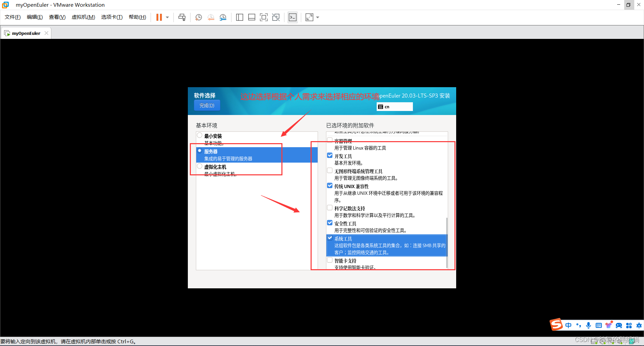The height and width of the screenshot is (346, 644).
Task: Click the cn keyboard layout field
Action: tap(395, 107)
